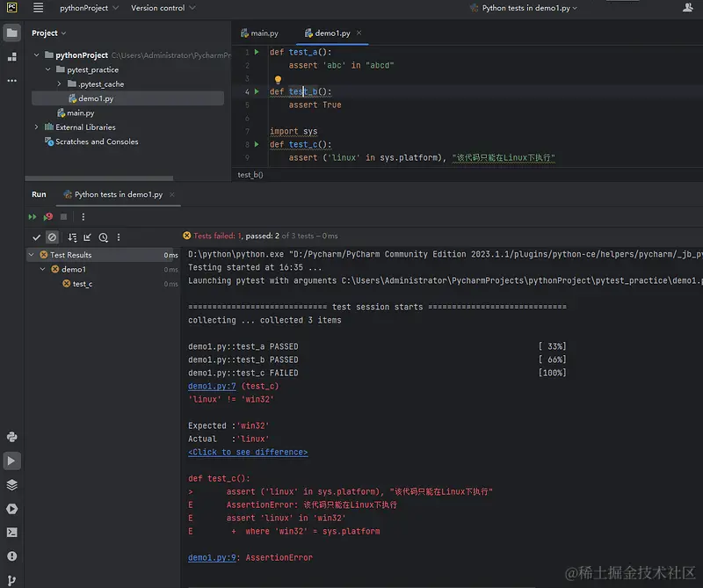Select demo1.py in project tree
This screenshot has height=588, width=703.
tap(127, 98)
